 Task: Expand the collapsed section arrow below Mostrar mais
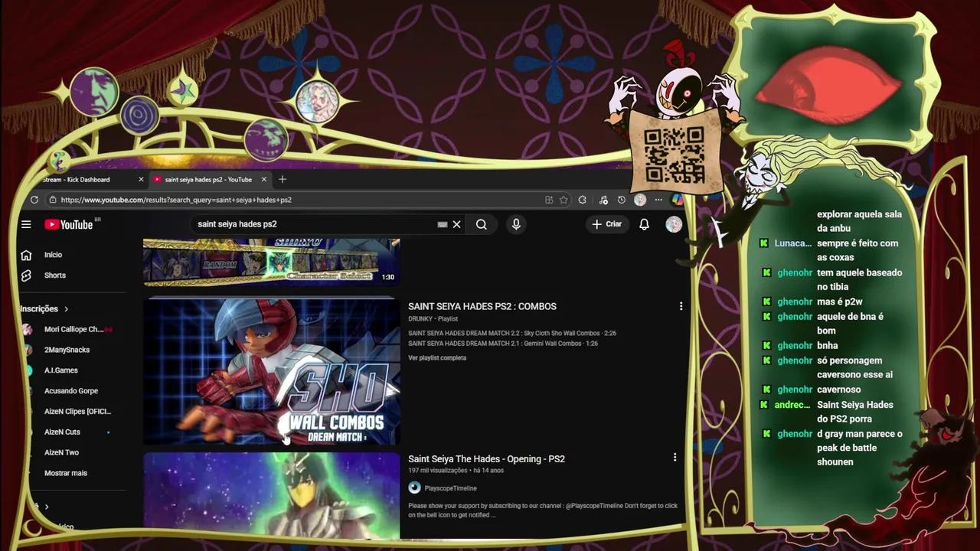click(x=46, y=507)
